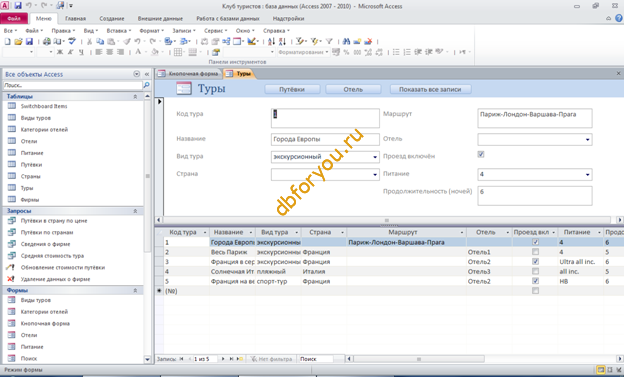Screen dimensions: 624x377
Task: Toggle the Проезд включён checkbox in the form
Action: coord(481,154)
